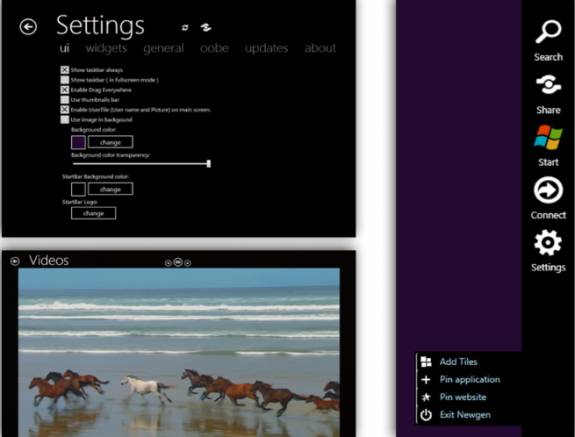Viewport: 575px width, 437px height.
Task: Click the background color transparency slider handle
Action: tap(209, 164)
